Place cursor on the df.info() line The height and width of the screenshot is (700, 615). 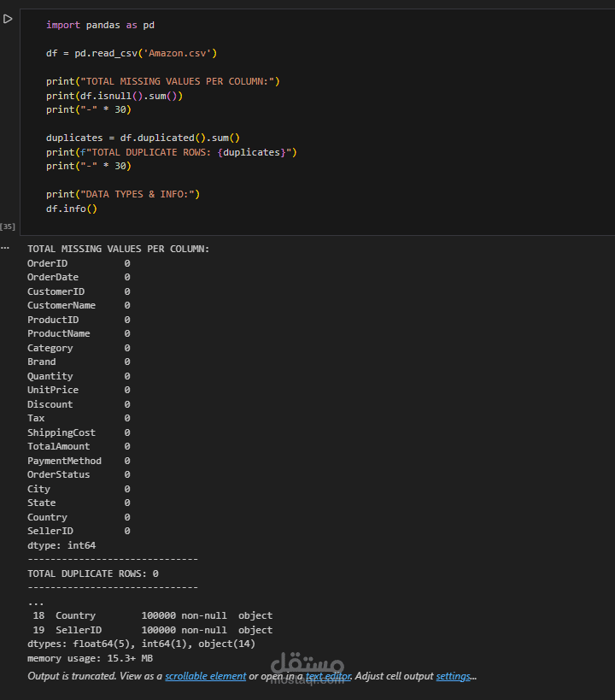coord(72,209)
